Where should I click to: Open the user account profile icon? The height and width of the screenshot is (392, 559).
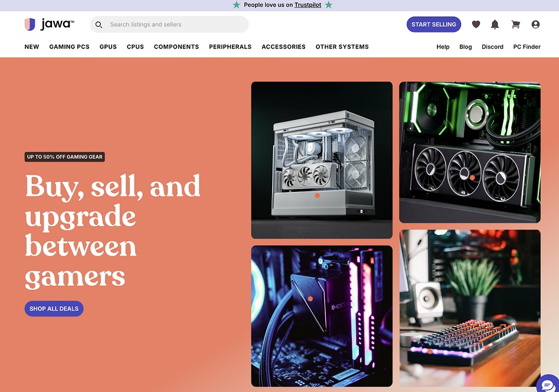pyautogui.click(x=535, y=24)
